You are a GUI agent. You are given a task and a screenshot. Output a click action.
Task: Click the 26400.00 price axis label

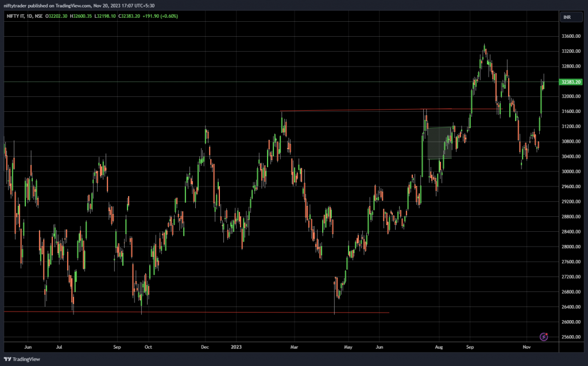(571, 307)
